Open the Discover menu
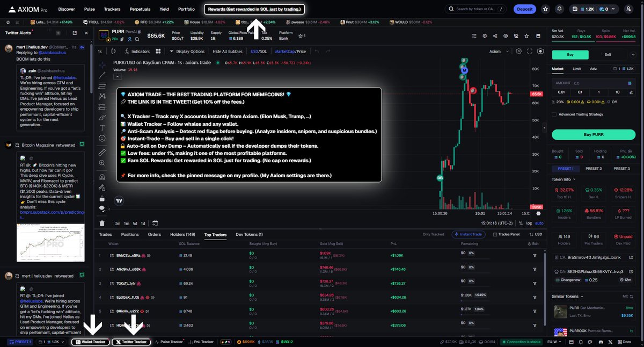644x347 pixels. coord(67,9)
